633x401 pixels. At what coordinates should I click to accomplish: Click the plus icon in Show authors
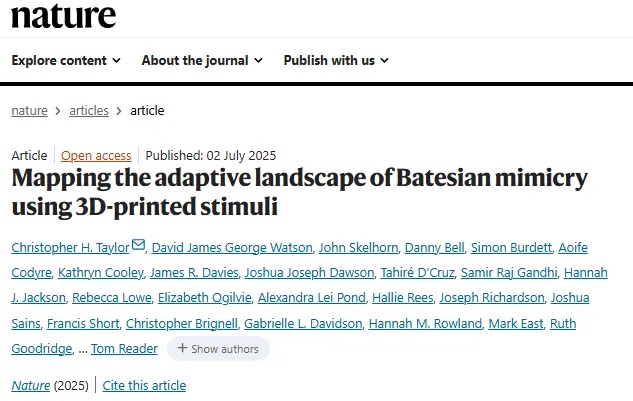182,349
